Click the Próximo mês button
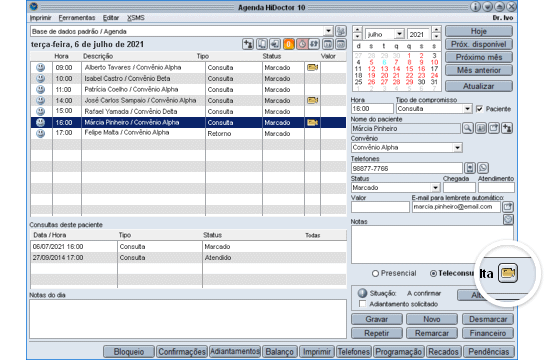 [x=479, y=57]
